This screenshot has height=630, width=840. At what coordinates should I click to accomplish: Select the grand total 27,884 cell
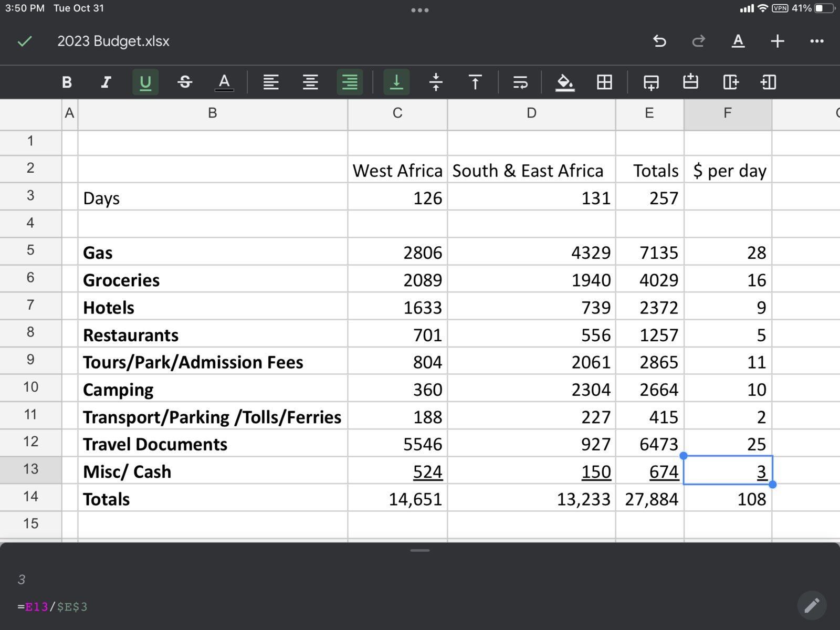649,498
